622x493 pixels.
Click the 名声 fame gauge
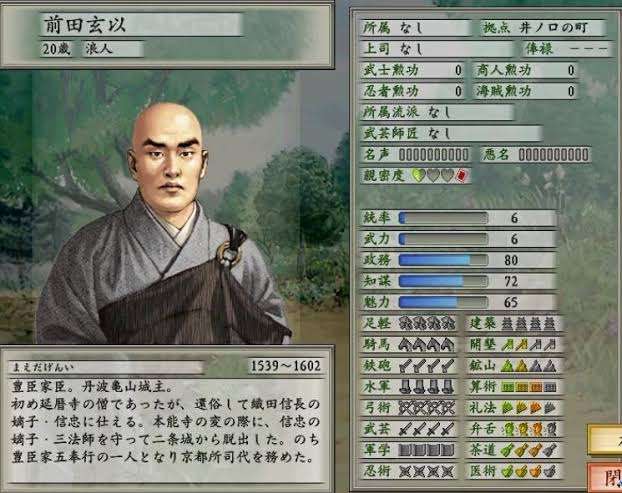pyautogui.click(x=434, y=155)
